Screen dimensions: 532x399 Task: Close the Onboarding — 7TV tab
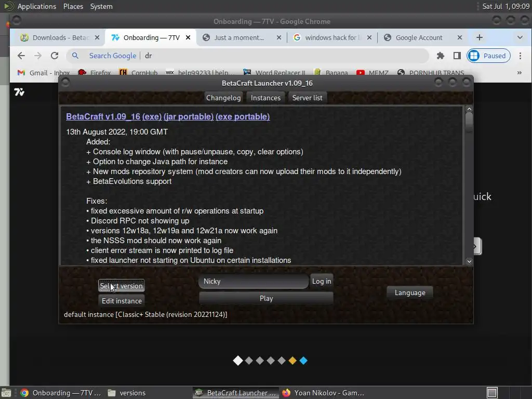tap(188, 37)
